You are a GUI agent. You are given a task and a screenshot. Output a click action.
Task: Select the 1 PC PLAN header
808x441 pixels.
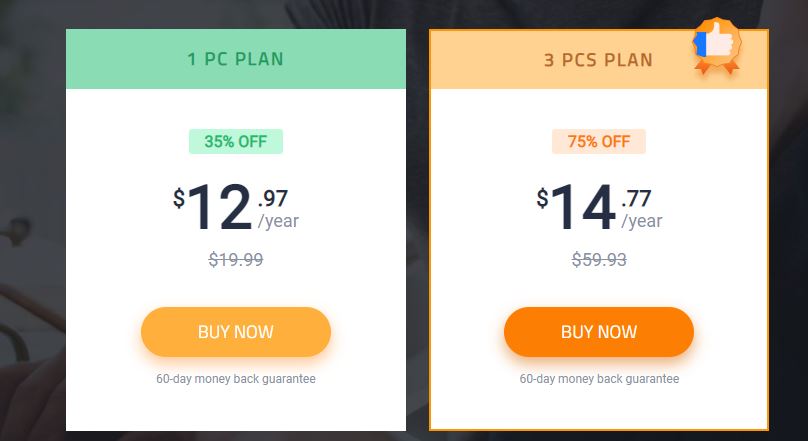[x=235, y=59]
